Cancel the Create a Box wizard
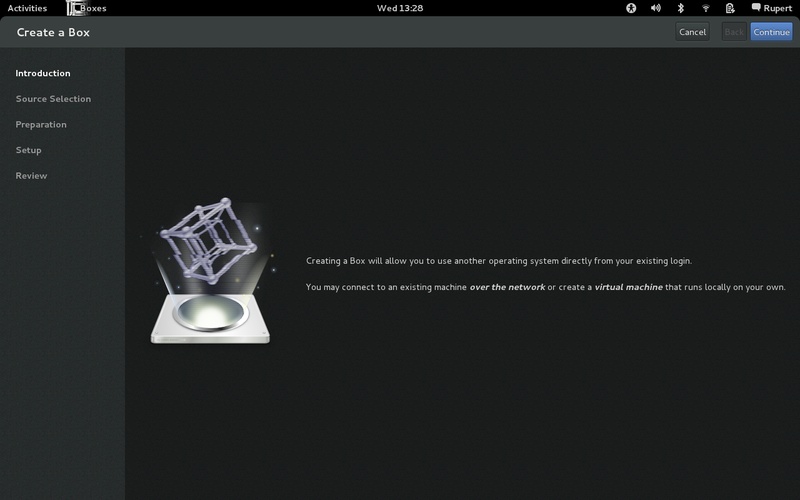Image resolution: width=800 pixels, height=500 pixels. (x=693, y=32)
